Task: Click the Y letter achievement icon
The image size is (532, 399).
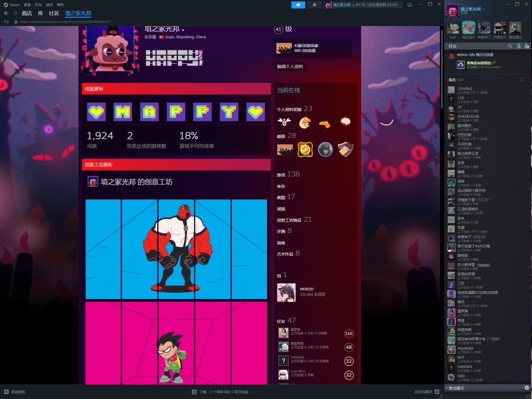Action: [229, 112]
